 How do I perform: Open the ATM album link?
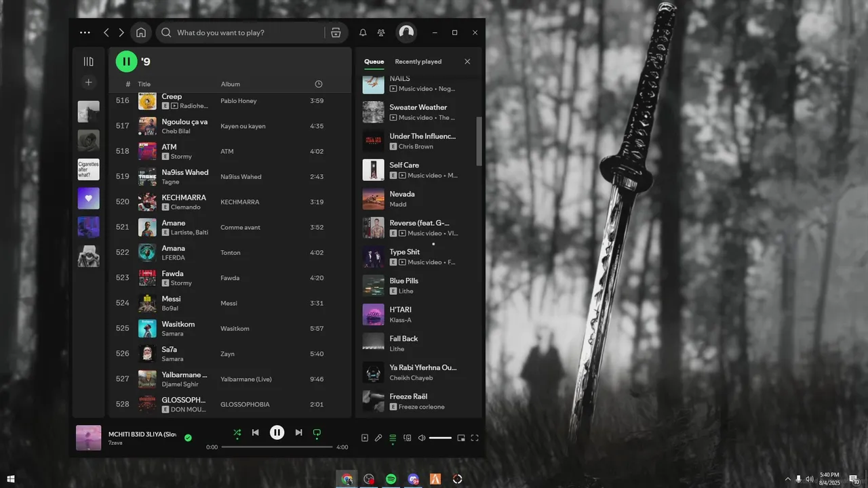(x=227, y=152)
